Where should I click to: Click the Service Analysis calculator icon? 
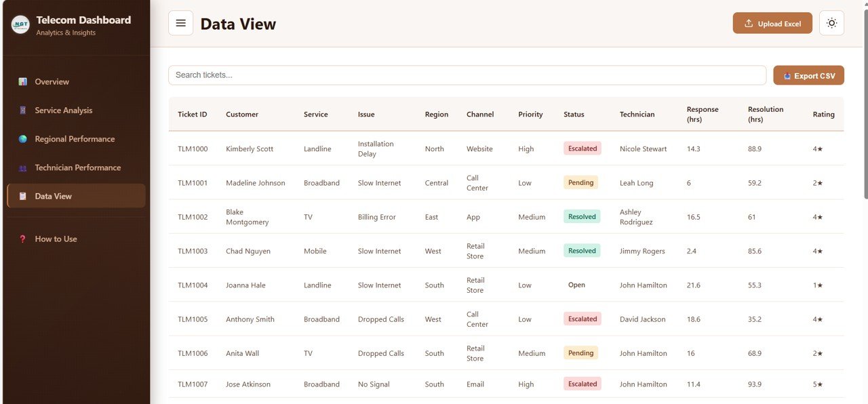click(x=24, y=110)
